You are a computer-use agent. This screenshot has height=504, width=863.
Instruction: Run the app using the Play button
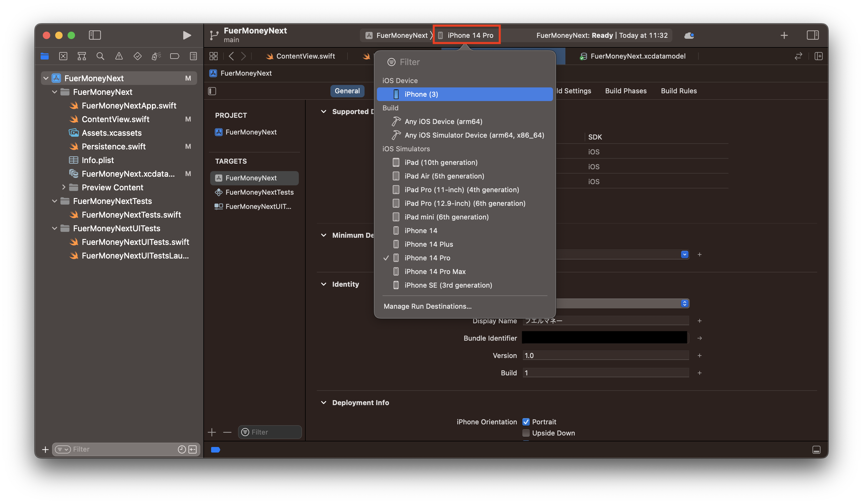point(186,35)
